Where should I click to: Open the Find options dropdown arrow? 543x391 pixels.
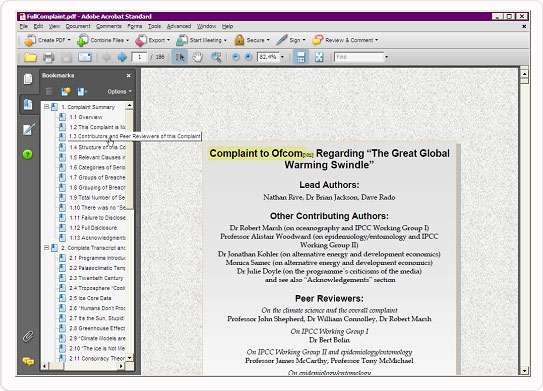[x=386, y=57]
